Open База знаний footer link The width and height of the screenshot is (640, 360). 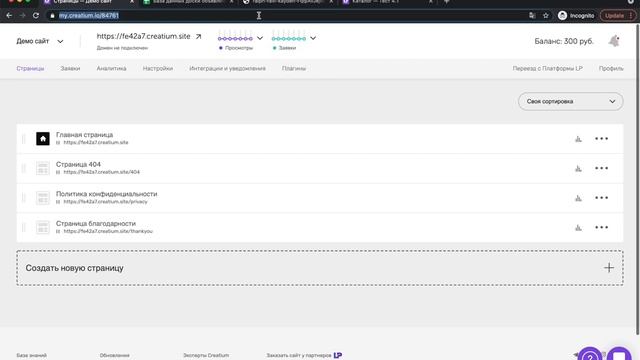coord(31,356)
